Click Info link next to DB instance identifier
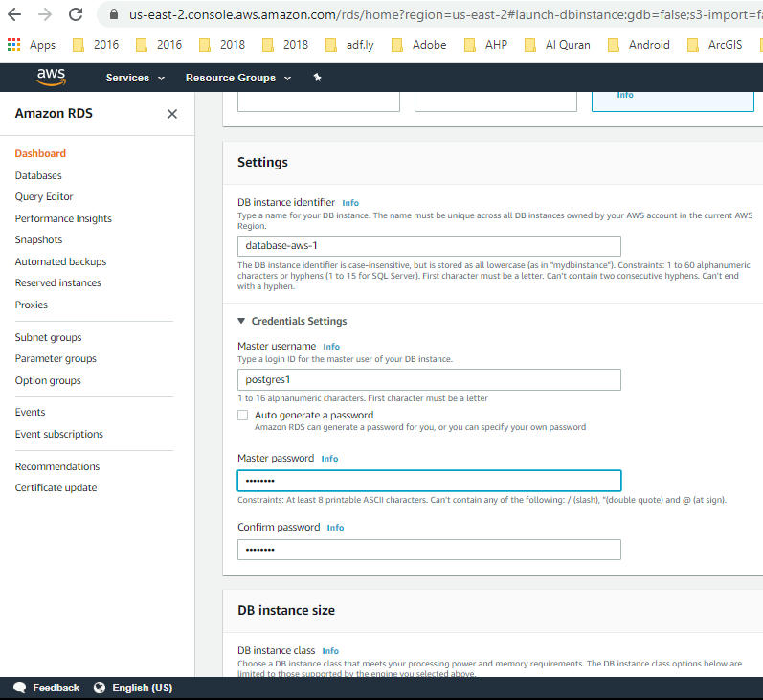This screenshot has width=763, height=700. point(350,203)
